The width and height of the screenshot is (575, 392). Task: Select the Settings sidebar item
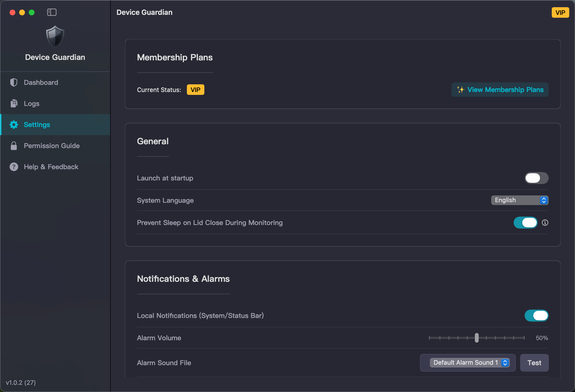point(55,125)
